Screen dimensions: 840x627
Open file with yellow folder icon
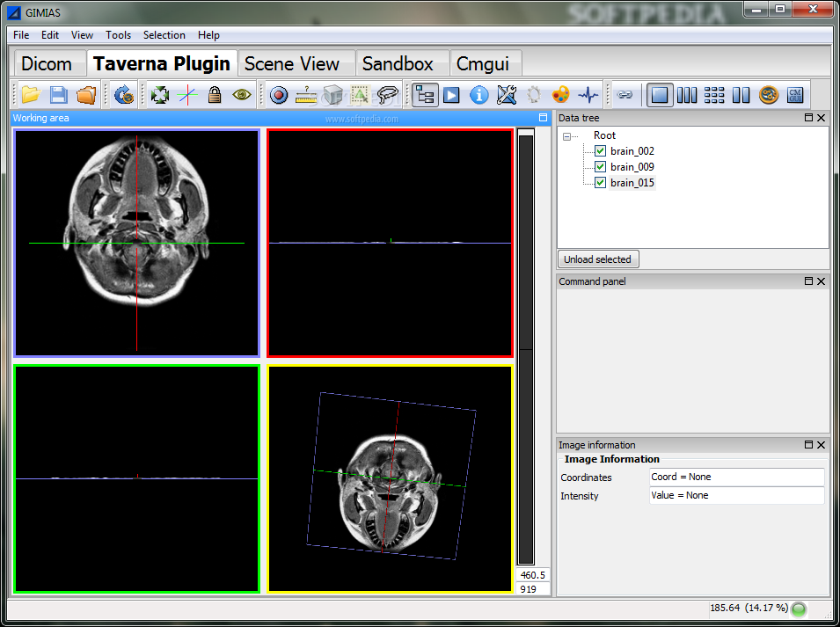pyautogui.click(x=31, y=95)
